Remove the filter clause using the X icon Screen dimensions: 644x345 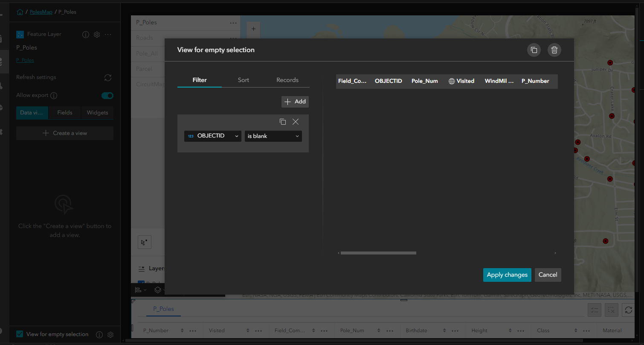click(x=296, y=122)
